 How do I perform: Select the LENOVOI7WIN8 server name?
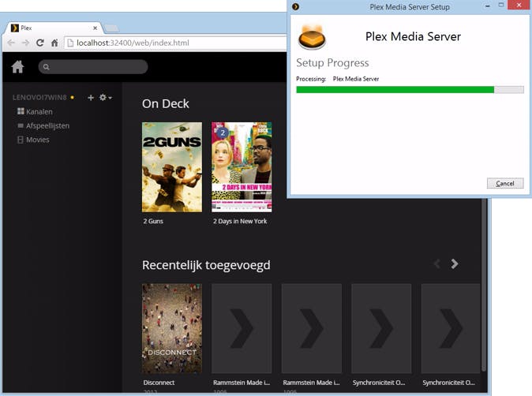pos(39,98)
